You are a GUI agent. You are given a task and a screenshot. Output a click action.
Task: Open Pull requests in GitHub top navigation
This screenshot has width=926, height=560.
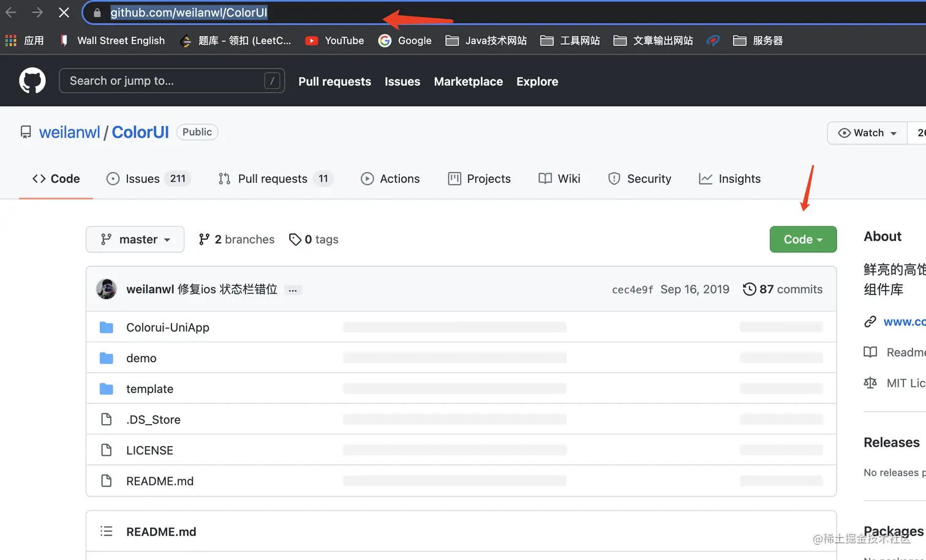pos(334,81)
